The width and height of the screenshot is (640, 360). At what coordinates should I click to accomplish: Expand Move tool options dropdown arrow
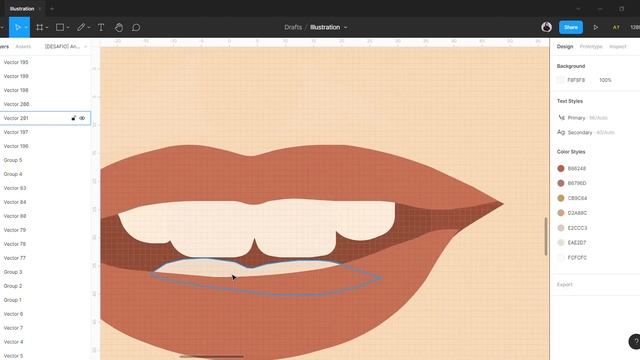[x=26, y=27]
